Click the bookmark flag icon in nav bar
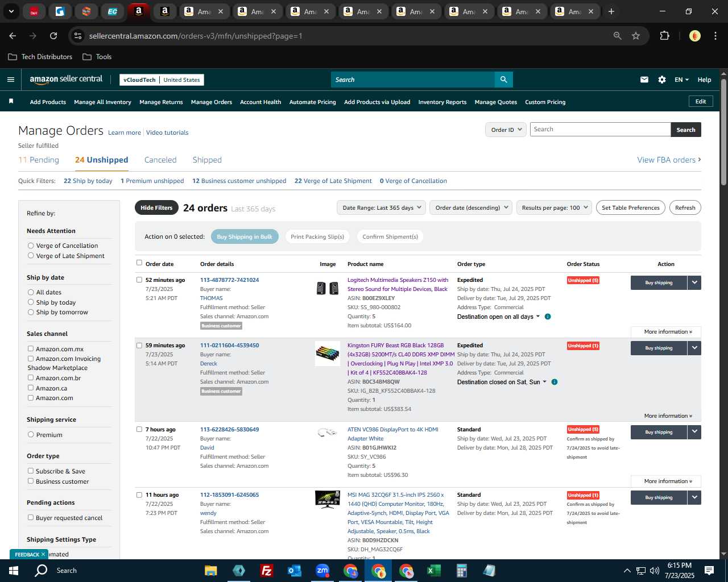 pyautogui.click(x=11, y=101)
